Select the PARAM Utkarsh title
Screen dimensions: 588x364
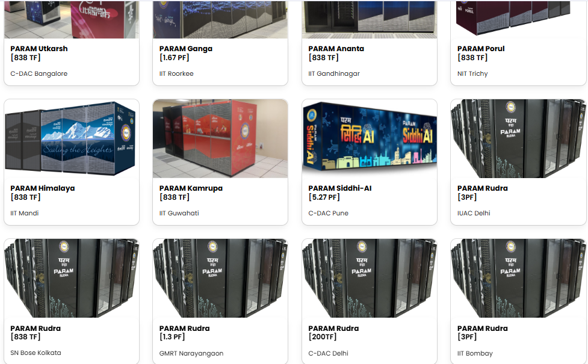(39, 49)
